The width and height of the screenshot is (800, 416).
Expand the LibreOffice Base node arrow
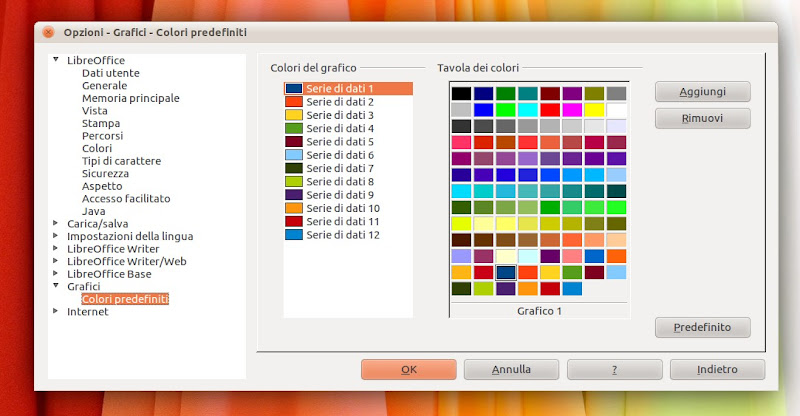coord(56,274)
